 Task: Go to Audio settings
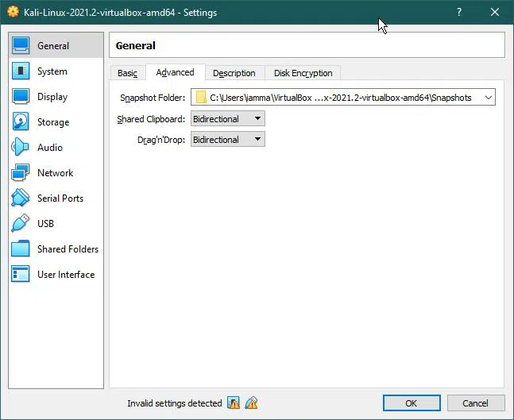pos(56,147)
